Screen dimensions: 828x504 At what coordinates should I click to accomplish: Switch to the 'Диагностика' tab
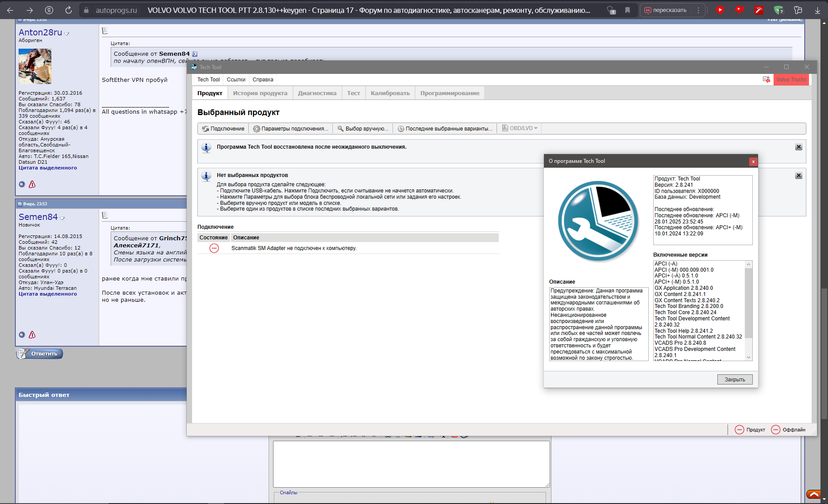[x=317, y=93]
